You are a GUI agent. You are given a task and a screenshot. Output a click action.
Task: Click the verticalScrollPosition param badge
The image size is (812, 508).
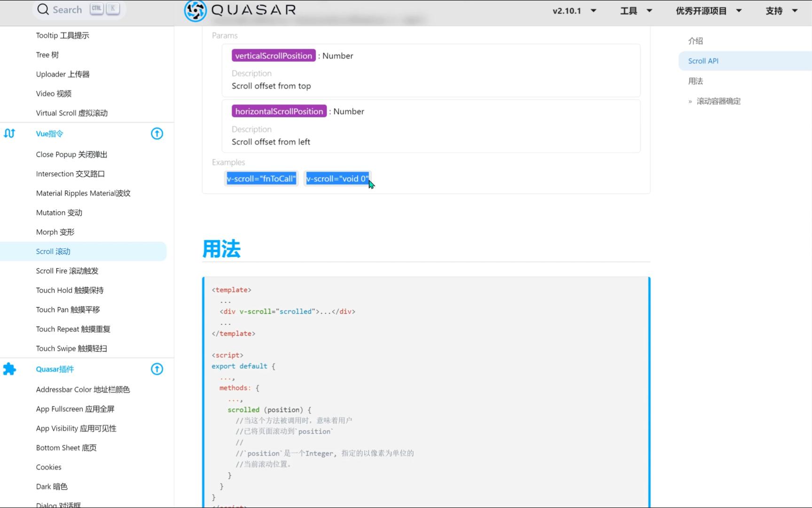pos(273,56)
